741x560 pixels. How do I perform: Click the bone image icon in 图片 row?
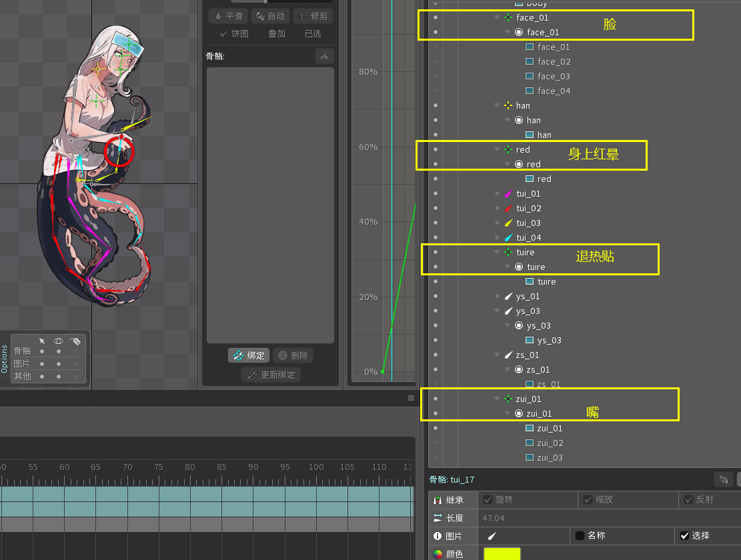point(492,535)
